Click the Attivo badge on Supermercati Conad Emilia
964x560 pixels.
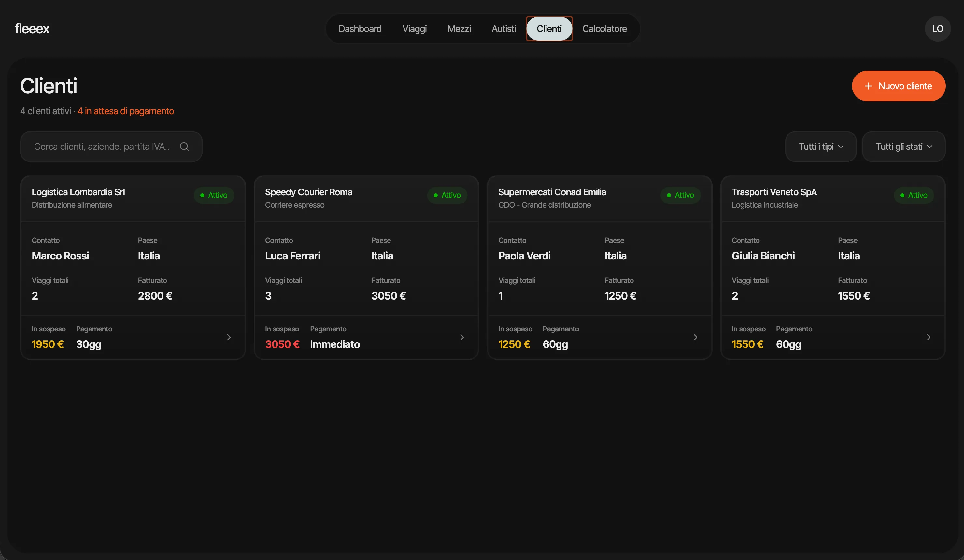[x=681, y=195]
